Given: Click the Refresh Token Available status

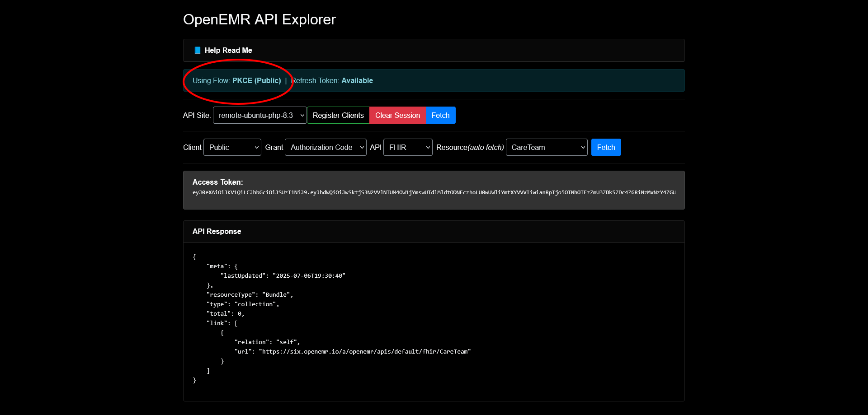Looking at the screenshot, I should [332, 80].
